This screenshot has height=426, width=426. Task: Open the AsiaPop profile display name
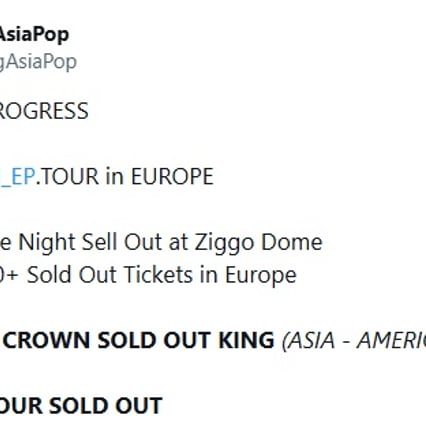point(34,35)
